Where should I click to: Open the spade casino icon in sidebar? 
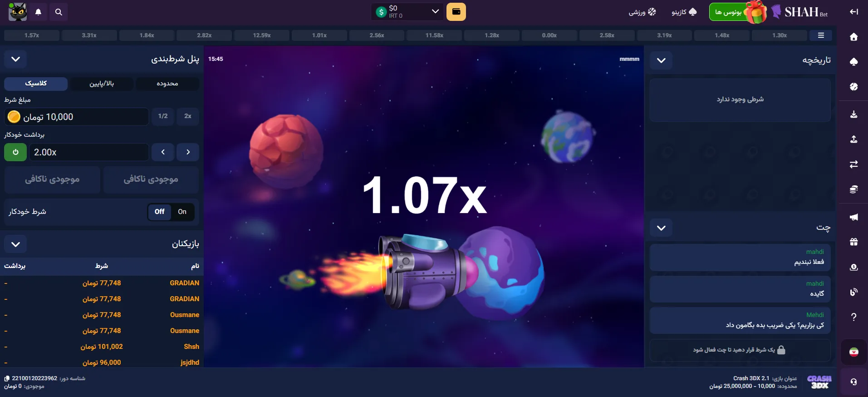tap(853, 61)
